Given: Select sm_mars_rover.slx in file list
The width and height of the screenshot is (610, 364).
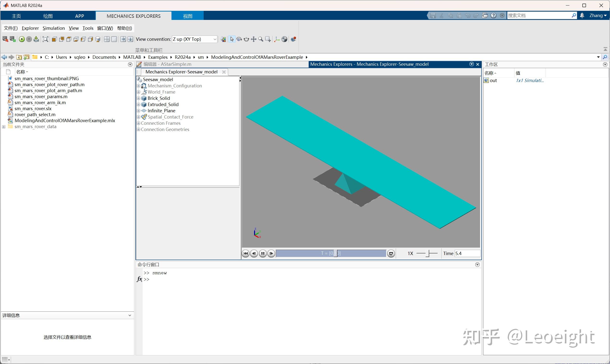Looking at the screenshot, I should click(x=33, y=109).
